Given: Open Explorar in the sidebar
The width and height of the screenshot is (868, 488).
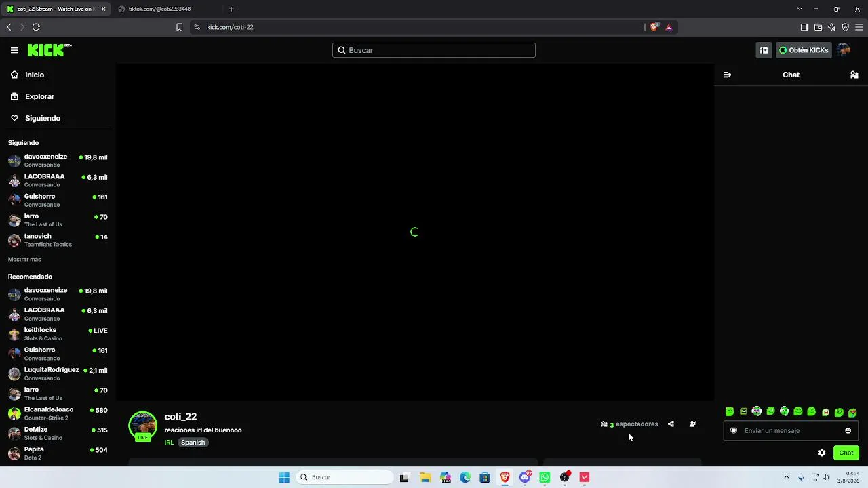Looking at the screenshot, I should (39, 96).
